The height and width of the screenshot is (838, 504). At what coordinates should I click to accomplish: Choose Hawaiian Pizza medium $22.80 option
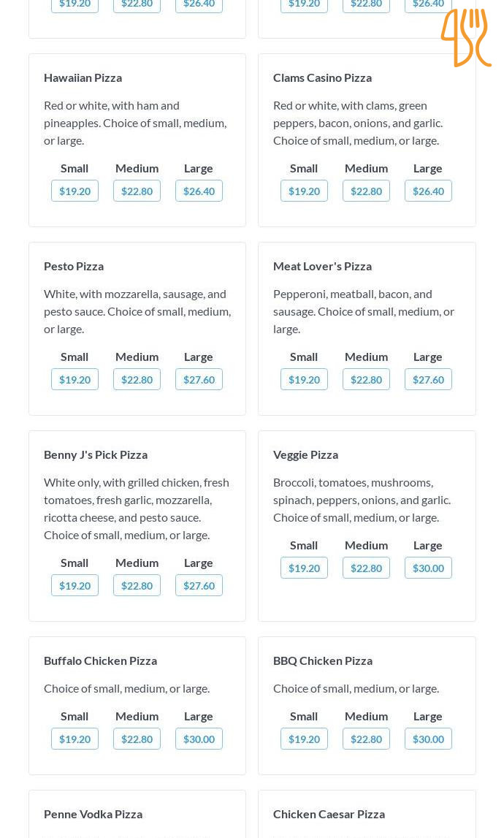click(x=137, y=191)
